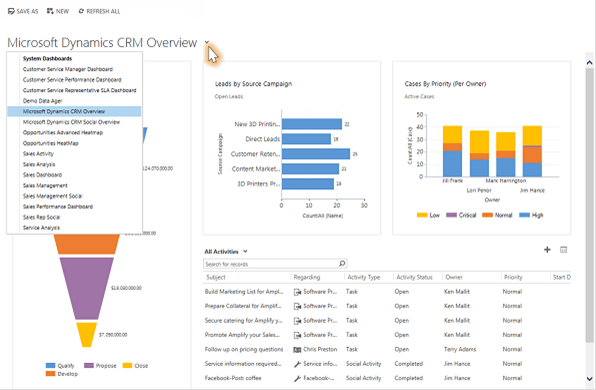596x390 pixels.
Task: Click wrench icon beside Service info
Action: [297, 364]
